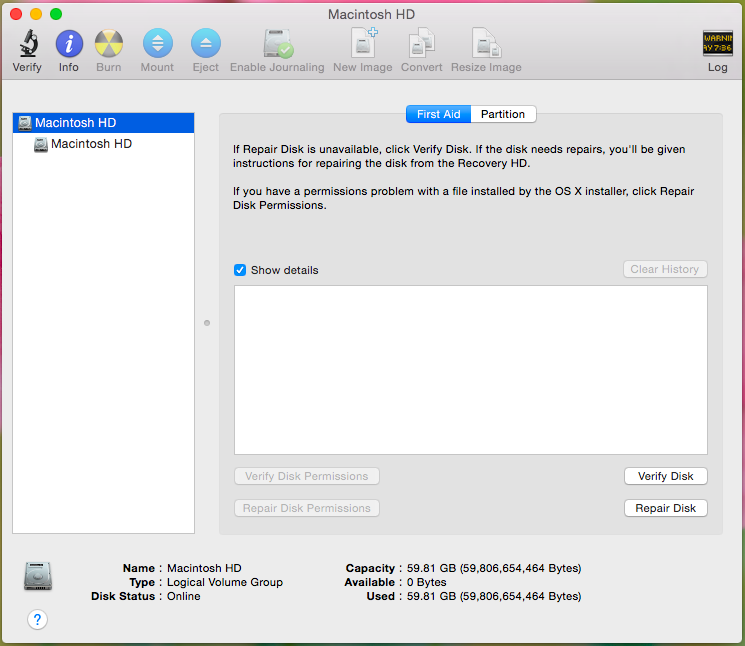The image size is (745, 646).
Task: Uncheck the Show details checkbox
Action: 240,270
